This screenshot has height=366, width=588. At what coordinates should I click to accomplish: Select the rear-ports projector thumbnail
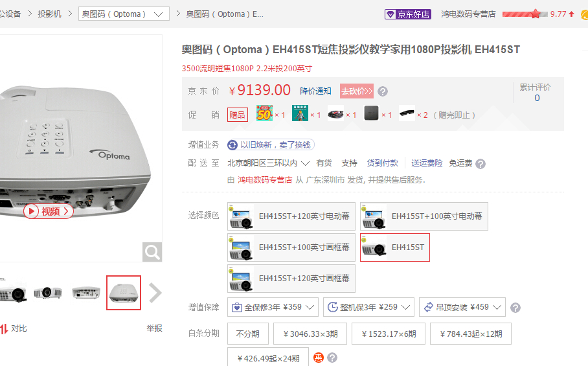click(x=86, y=293)
